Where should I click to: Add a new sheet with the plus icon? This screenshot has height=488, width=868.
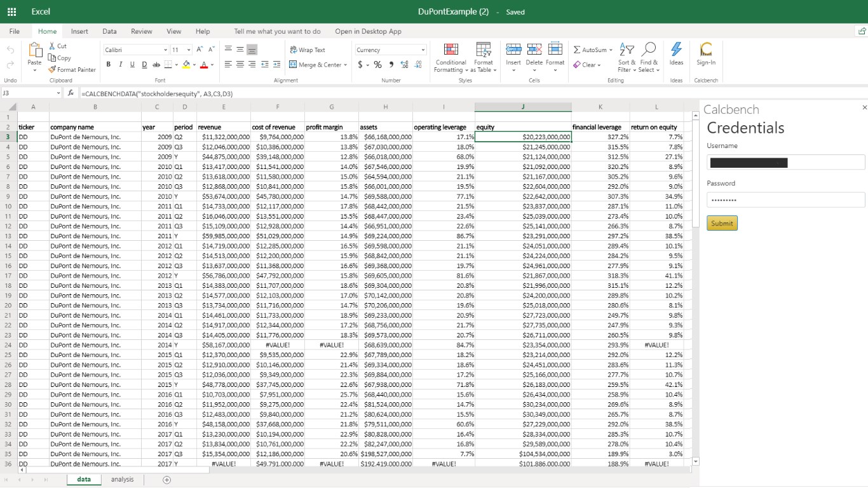pyautogui.click(x=167, y=480)
